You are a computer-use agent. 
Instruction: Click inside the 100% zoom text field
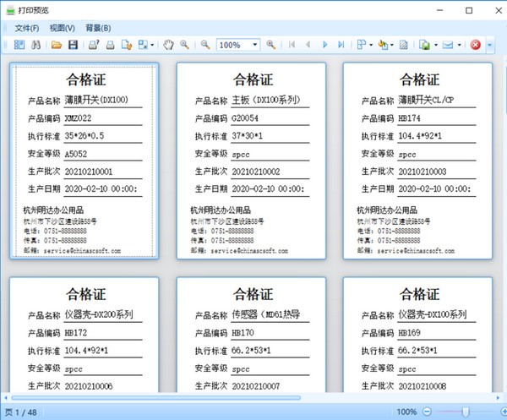tap(233, 45)
